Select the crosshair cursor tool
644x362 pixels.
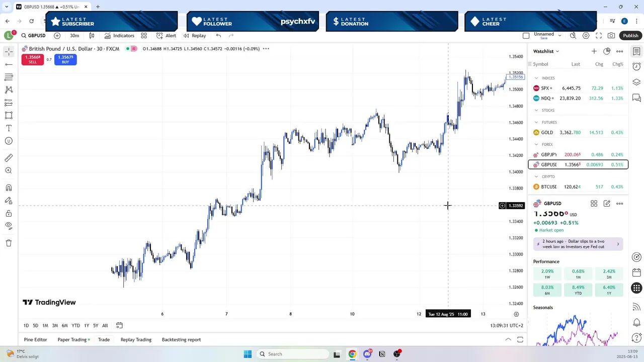9,52
